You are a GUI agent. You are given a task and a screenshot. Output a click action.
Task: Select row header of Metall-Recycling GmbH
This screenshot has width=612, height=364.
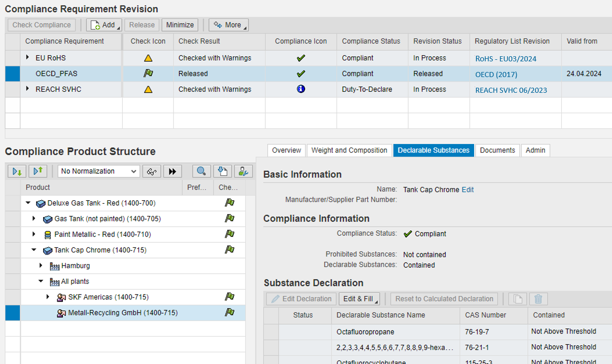(13, 313)
